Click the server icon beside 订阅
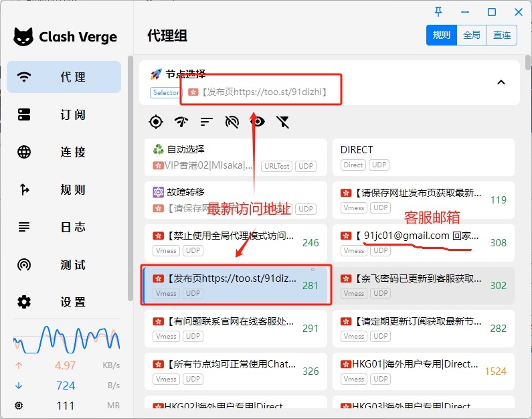This screenshot has width=532, height=419. [x=24, y=114]
